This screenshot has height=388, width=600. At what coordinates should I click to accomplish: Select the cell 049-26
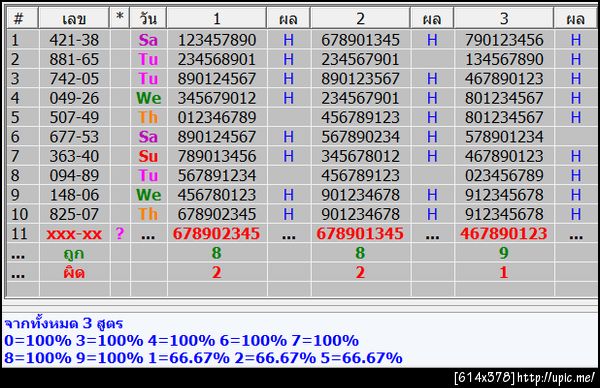(x=74, y=98)
